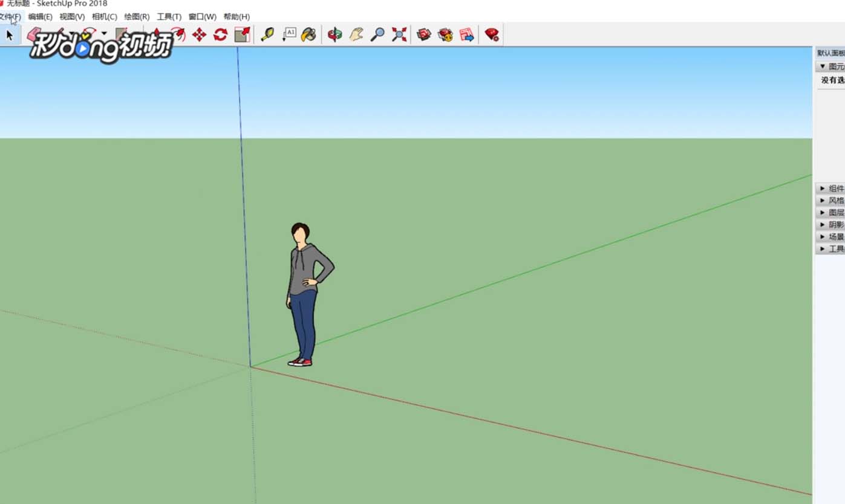The height and width of the screenshot is (504, 845).
Task: Choose the Paint Bucket tool
Action: [308, 34]
